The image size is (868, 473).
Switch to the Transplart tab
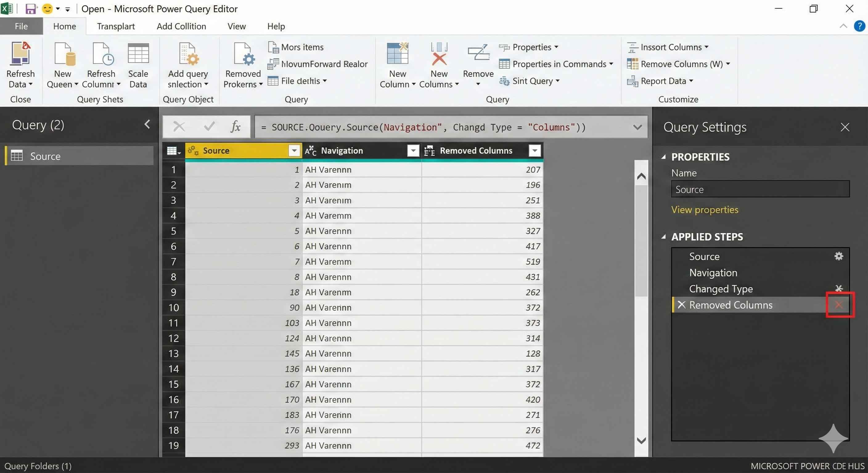(116, 26)
